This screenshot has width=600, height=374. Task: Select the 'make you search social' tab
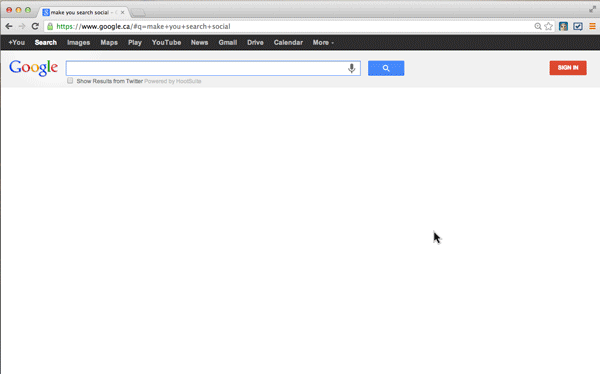point(82,12)
